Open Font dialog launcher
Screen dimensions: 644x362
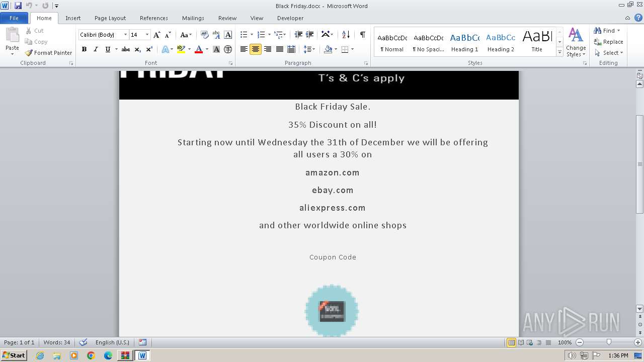point(230,63)
